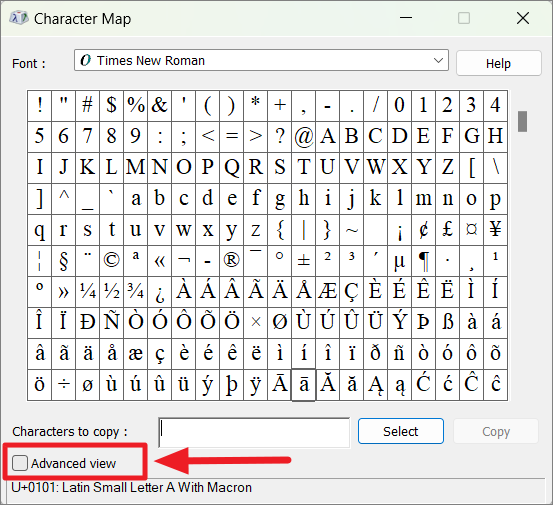Image resolution: width=553 pixels, height=505 pixels.
Task: Select the section sign § character
Action: 63,261
